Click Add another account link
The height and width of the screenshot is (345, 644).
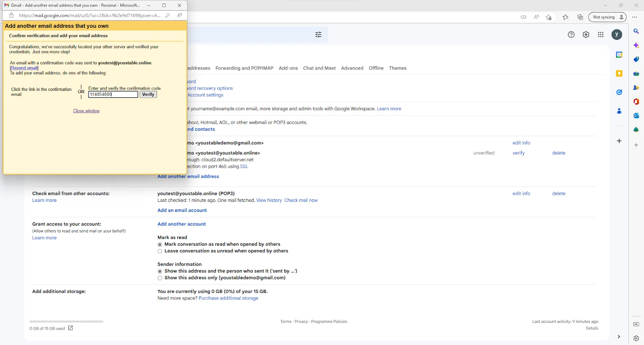[x=182, y=224]
